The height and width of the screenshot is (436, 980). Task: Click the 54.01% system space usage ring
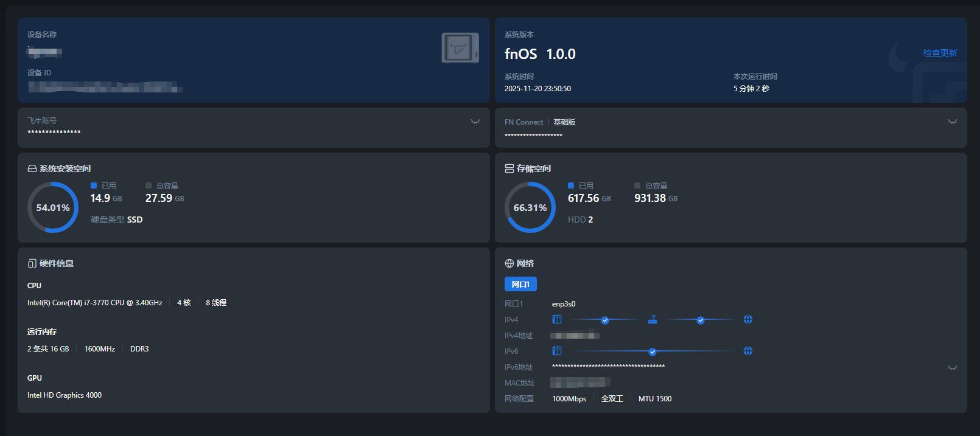coord(53,207)
